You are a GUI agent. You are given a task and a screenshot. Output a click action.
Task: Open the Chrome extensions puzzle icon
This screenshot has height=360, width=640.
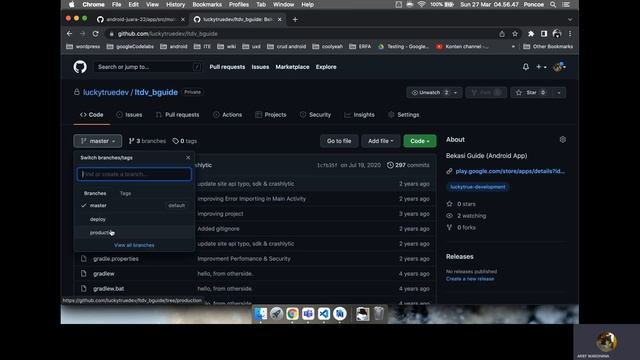tap(531, 34)
